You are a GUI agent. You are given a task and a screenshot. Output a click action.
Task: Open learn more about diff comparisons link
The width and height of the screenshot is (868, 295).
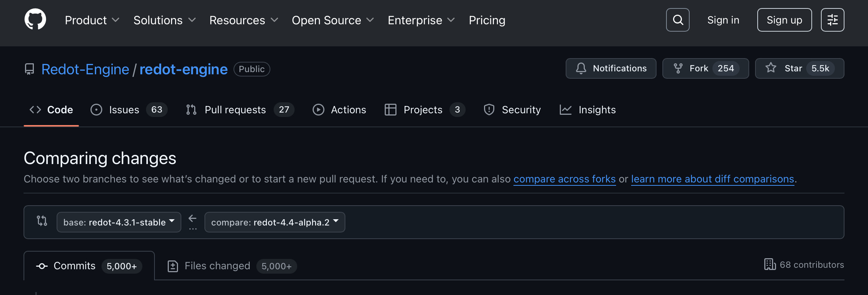pos(712,179)
